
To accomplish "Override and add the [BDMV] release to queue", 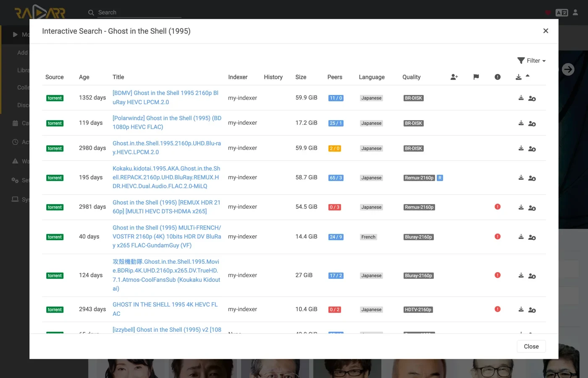I will click(x=532, y=98).
